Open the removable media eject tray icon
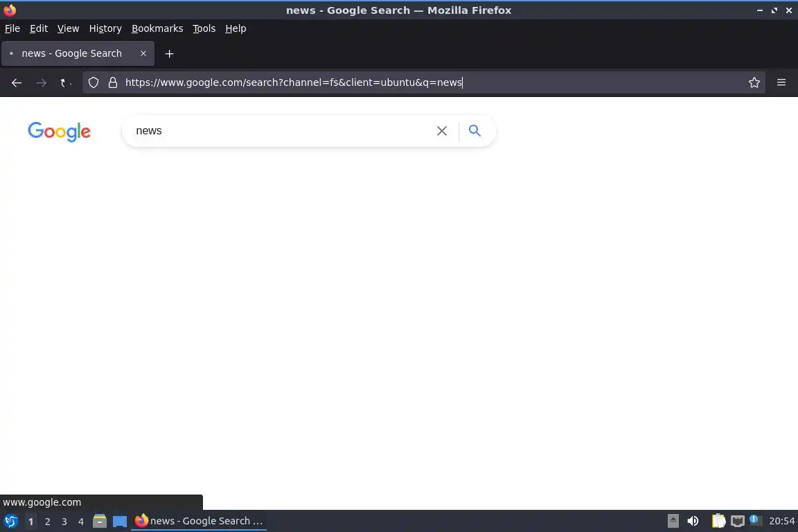The width and height of the screenshot is (798, 532). click(x=673, y=521)
